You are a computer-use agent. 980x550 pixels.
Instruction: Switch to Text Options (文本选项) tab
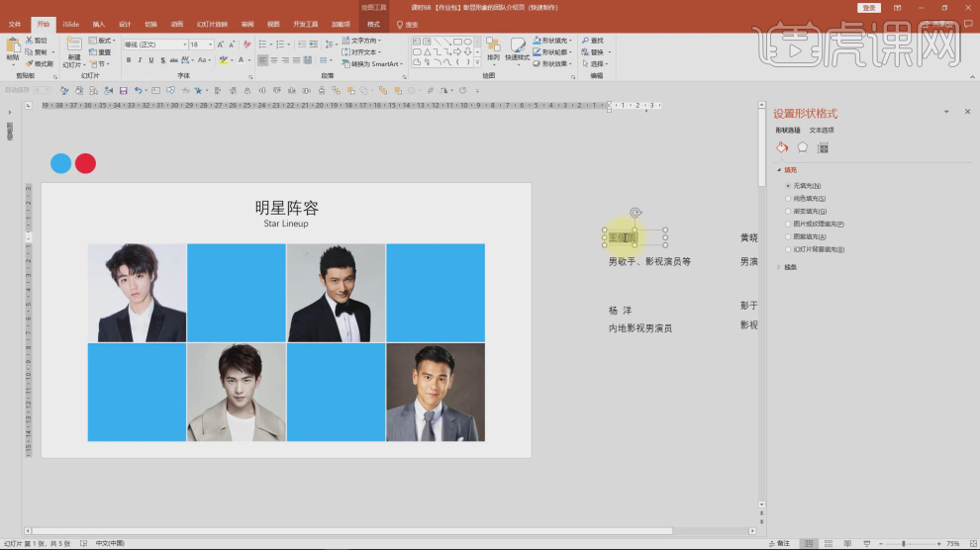pos(822,131)
